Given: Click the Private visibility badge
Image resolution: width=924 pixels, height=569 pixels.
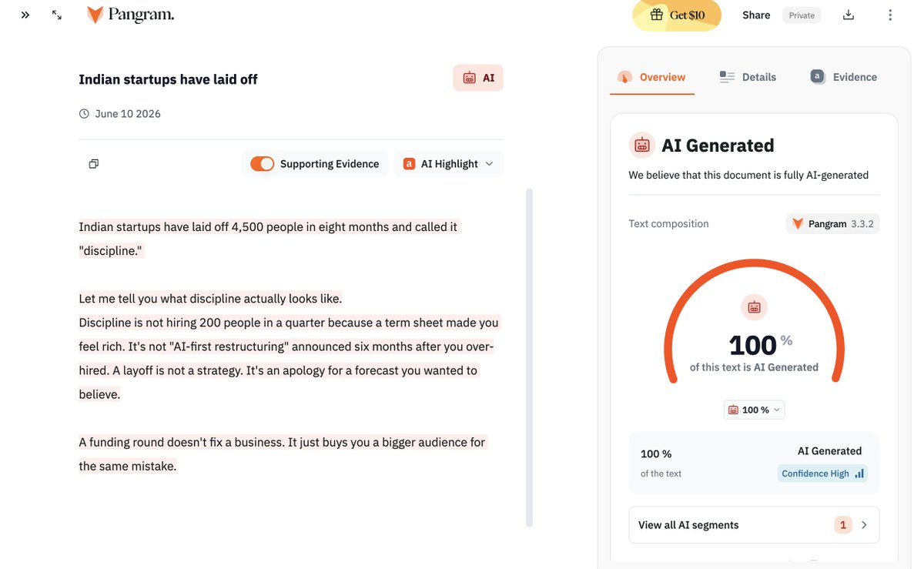Looking at the screenshot, I should [x=802, y=15].
